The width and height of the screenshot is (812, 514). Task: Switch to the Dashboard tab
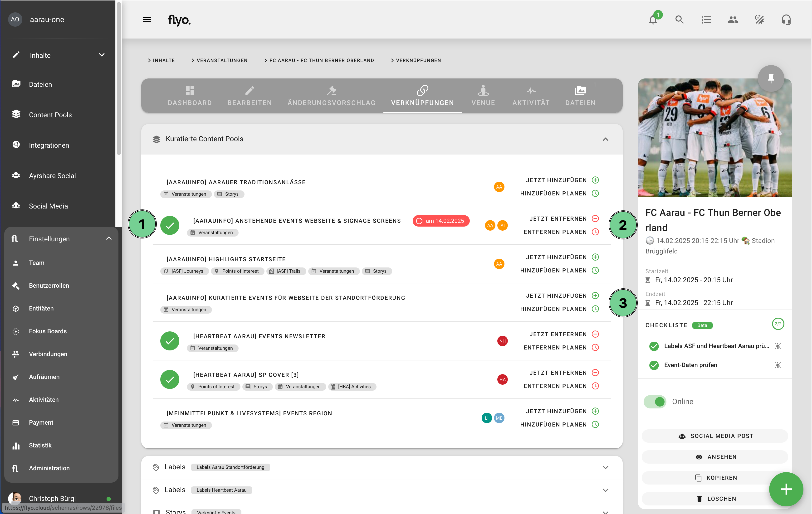(190, 96)
